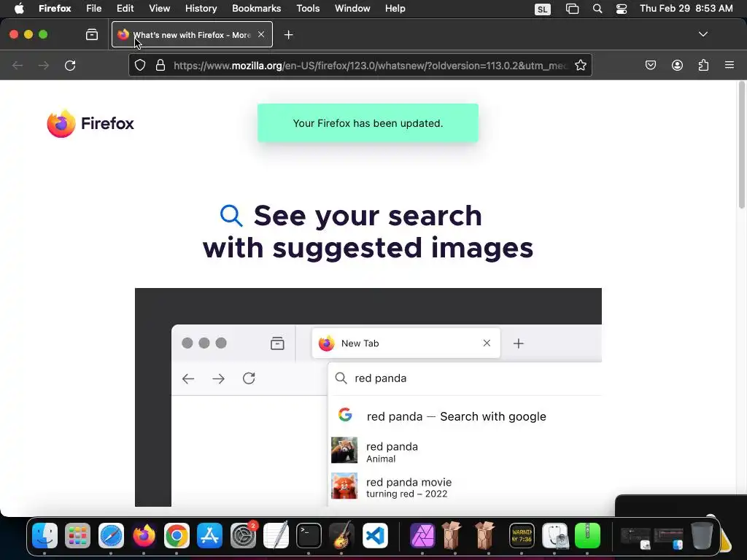View site security via the padlock icon

click(160, 65)
